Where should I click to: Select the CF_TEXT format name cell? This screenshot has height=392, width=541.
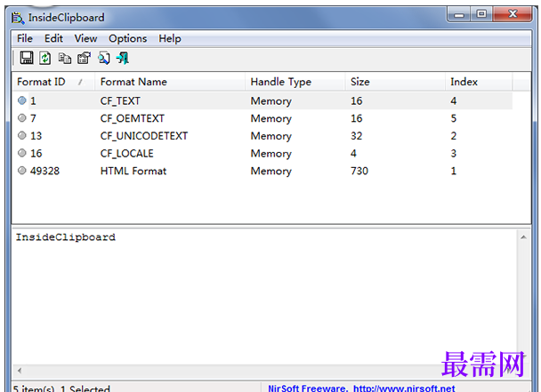pos(120,101)
